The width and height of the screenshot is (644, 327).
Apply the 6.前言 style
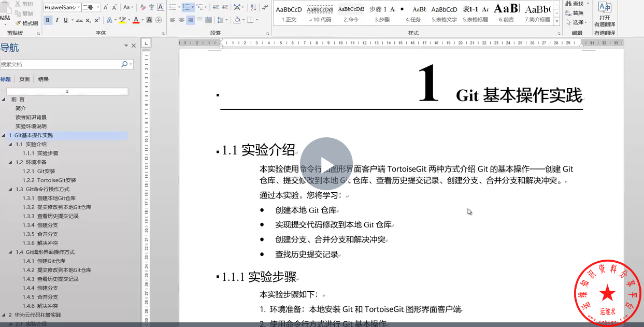click(x=506, y=13)
